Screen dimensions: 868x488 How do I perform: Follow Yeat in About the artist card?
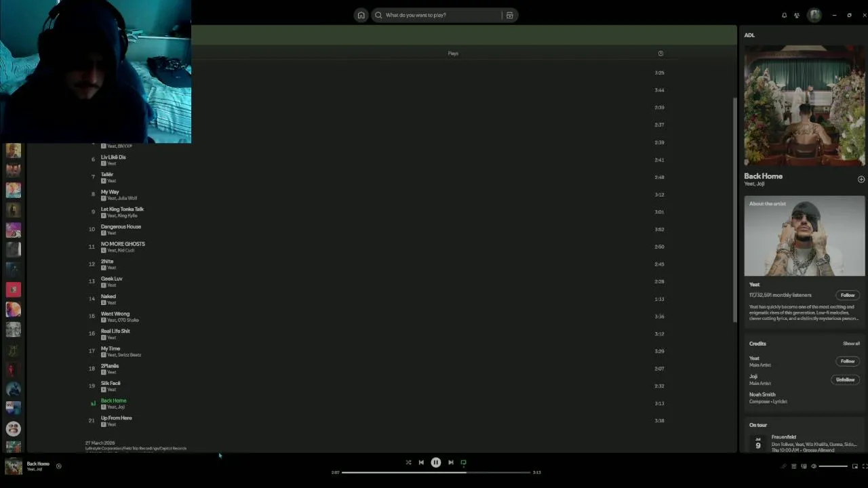pos(848,295)
